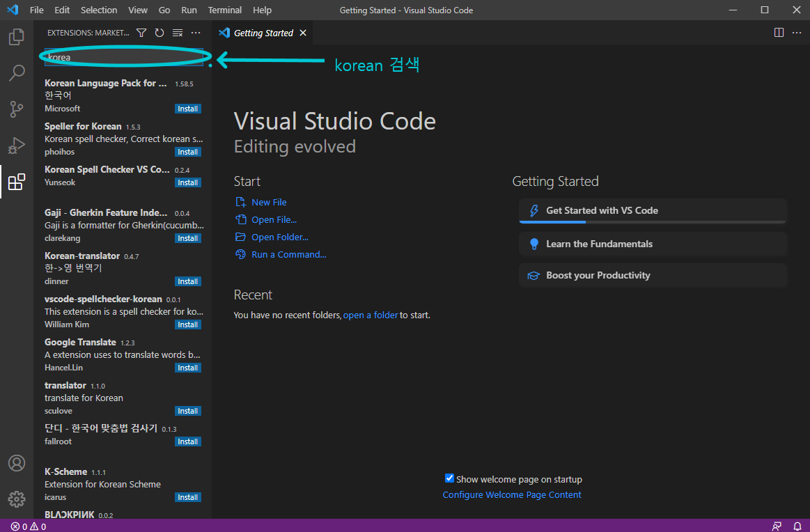The width and height of the screenshot is (810, 532).
Task: Click Open File... link
Action: pos(274,220)
